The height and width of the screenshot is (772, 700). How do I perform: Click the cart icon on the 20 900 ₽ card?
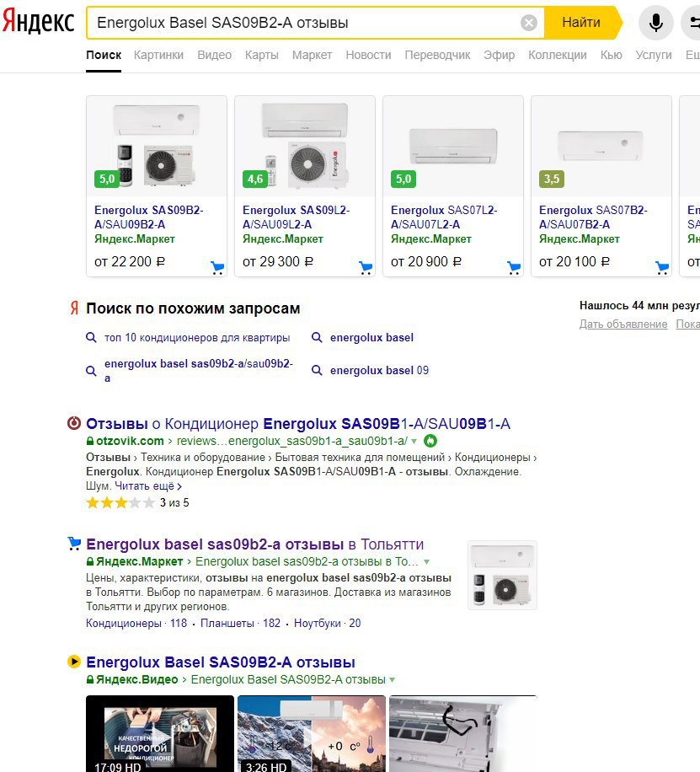(x=514, y=267)
